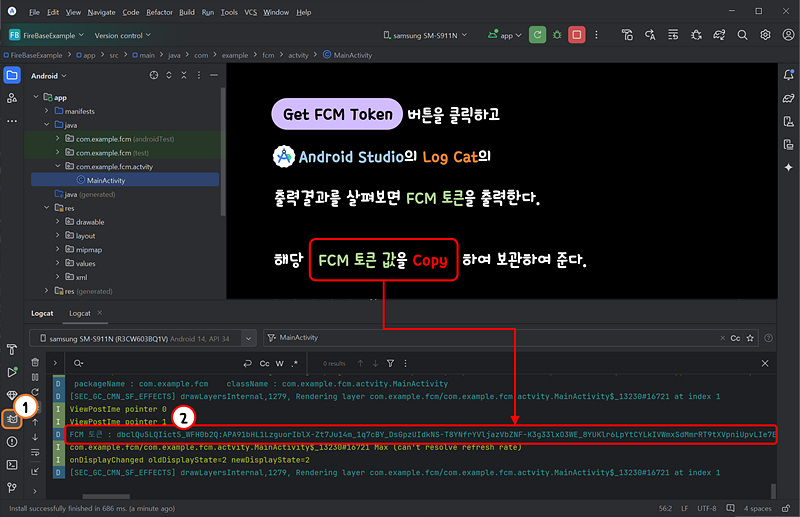This screenshot has height=517, width=800.
Task: Open the Gemini sparkle icon
Action: click(788, 167)
